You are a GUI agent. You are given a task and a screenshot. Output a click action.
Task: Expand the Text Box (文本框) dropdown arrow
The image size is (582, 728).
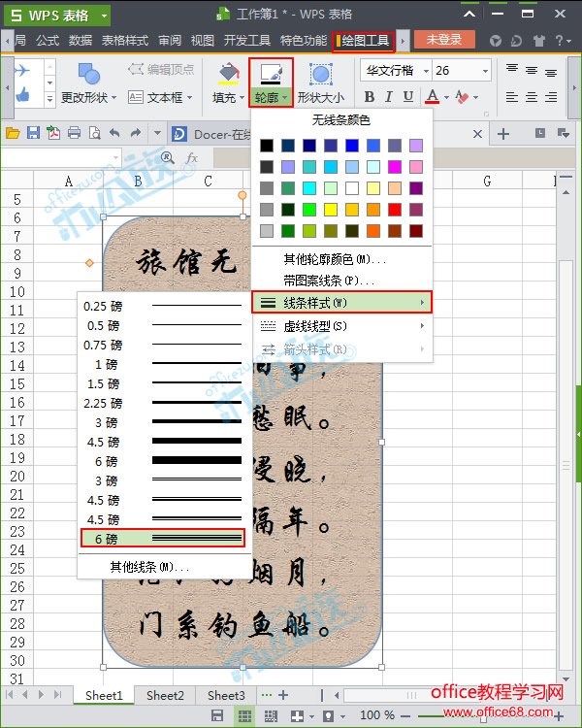[189, 98]
